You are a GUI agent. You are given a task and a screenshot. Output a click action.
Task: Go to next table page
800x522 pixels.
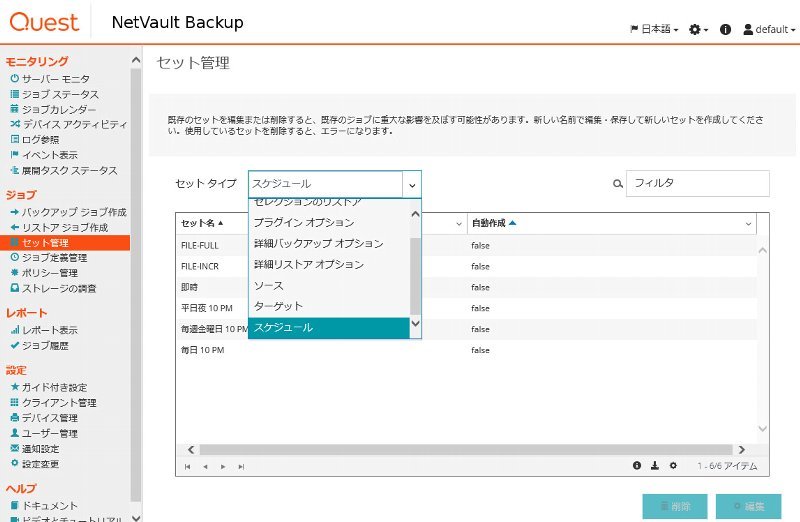tap(223, 466)
